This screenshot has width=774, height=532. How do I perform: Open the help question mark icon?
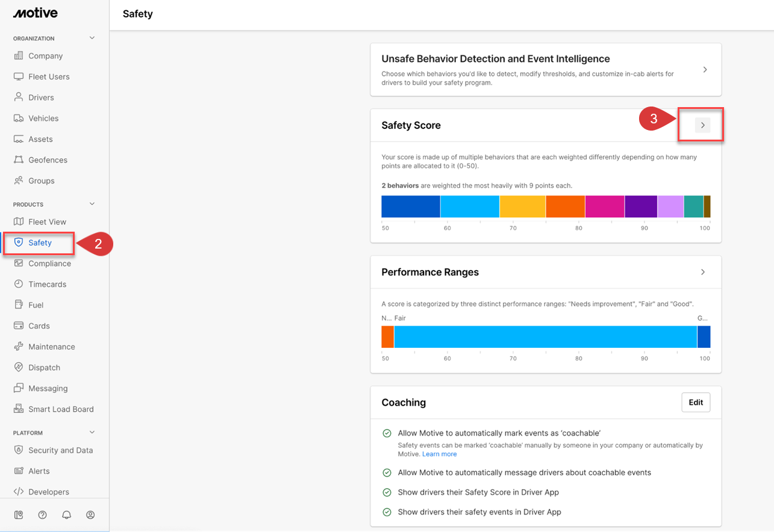click(x=42, y=515)
